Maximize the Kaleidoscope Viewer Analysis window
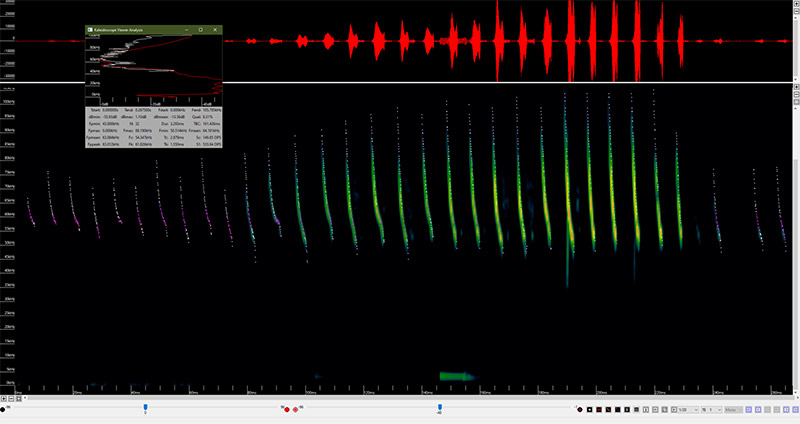Viewport: 800px width, 424px height. pyautogui.click(x=200, y=30)
